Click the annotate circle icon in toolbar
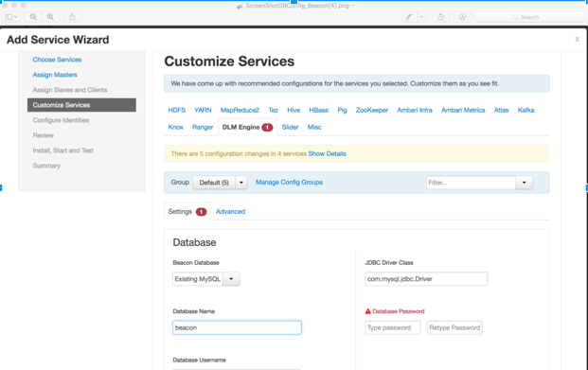The height and width of the screenshot is (370, 588). coord(462,17)
